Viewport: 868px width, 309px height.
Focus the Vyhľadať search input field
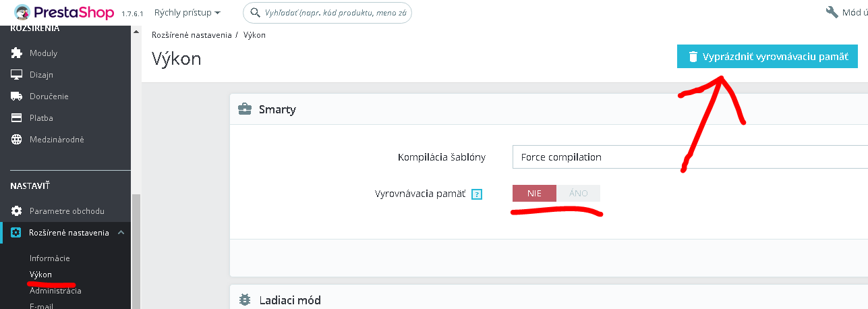[329, 12]
